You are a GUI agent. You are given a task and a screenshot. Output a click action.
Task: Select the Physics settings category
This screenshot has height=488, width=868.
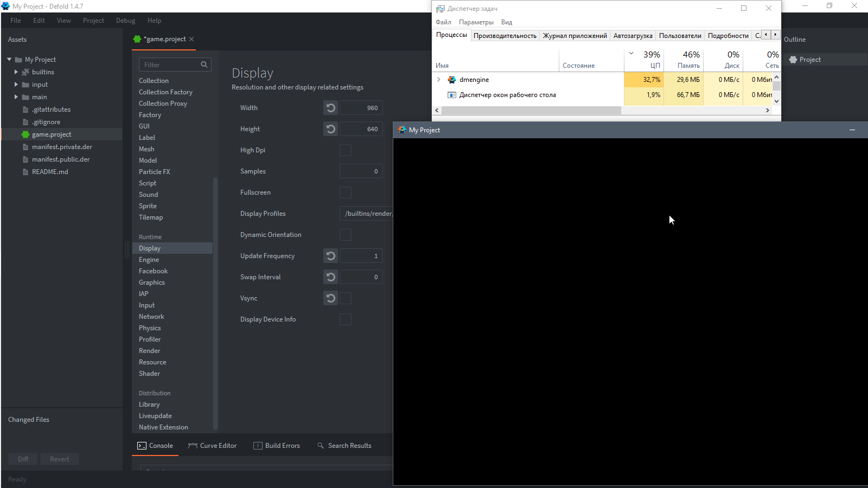pos(173,328)
